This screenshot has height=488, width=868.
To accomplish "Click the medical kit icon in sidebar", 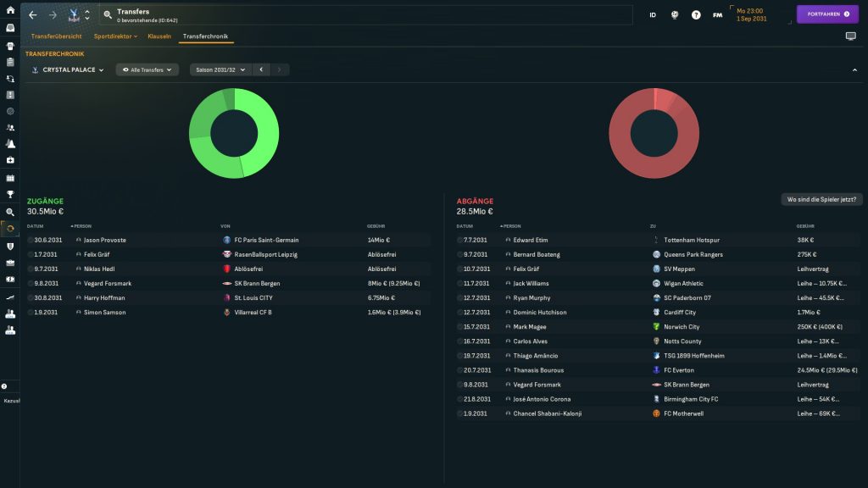I will [x=10, y=160].
